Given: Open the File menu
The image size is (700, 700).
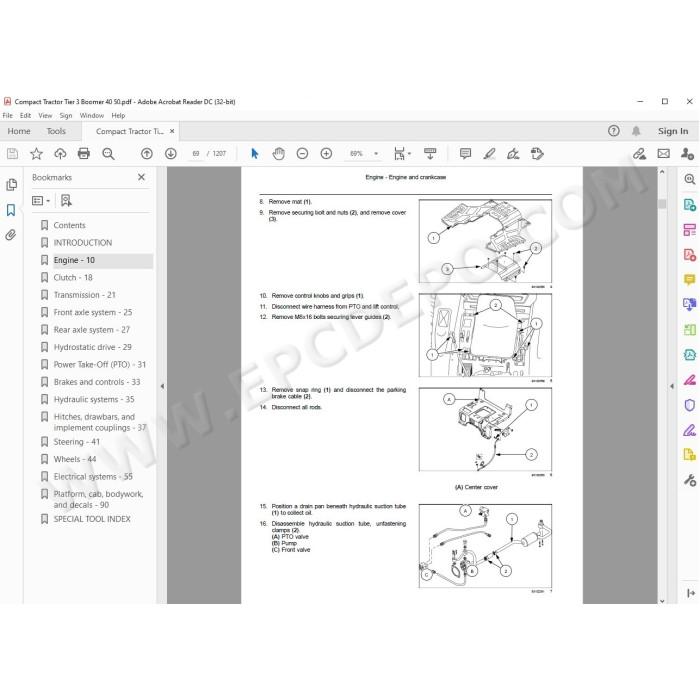Looking at the screenshot, I should click(8, 116).
